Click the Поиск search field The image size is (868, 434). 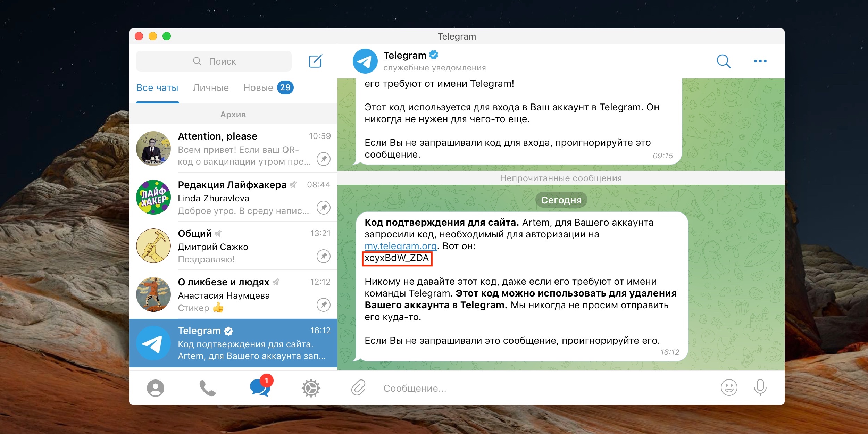[x=214, y=61]
